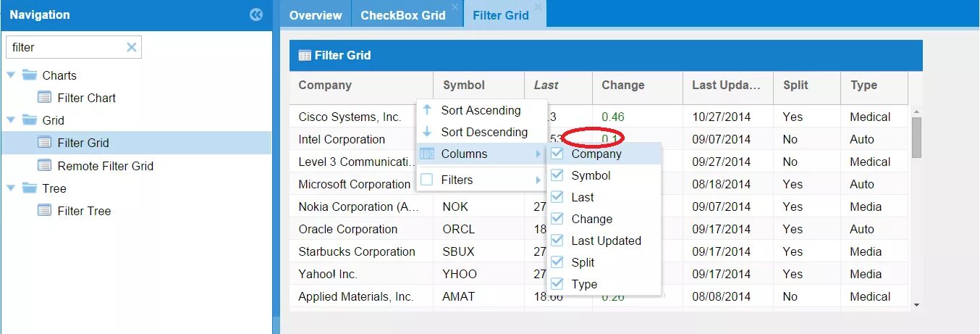Click the 10/27/2014 date cell
Image resolution: width=980 pixels, height=334 pixels.
coord(728,117)
